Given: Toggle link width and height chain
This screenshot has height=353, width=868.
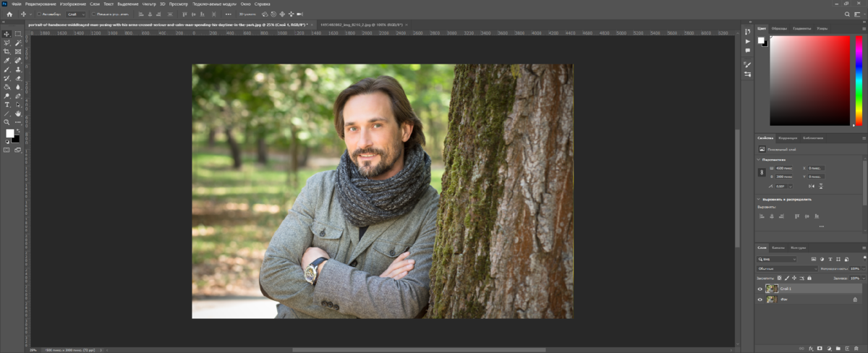Looking at the screenshot, I should [x=762, y=172].
